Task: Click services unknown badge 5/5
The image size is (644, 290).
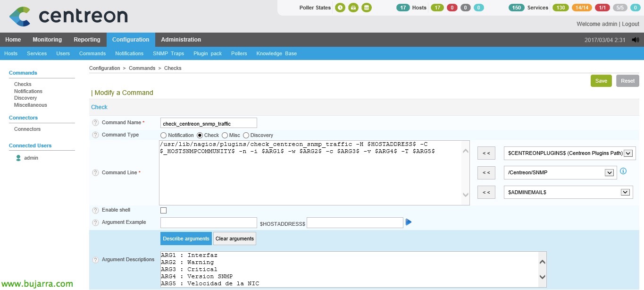Action: (x=620, y=8)
